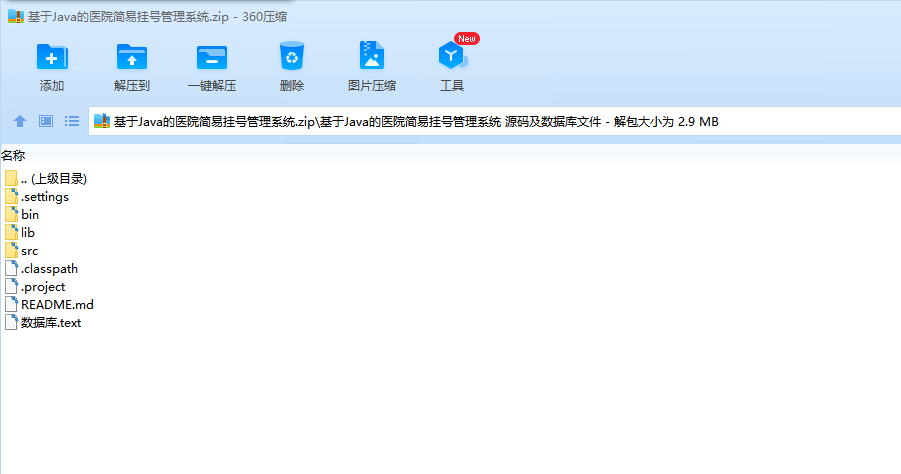Click the 解压到 (Extract to) icon

(x=132, y=57)
